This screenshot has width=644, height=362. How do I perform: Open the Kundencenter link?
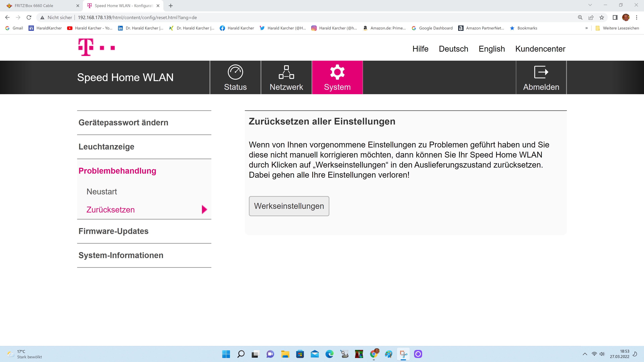coord(540,49)
